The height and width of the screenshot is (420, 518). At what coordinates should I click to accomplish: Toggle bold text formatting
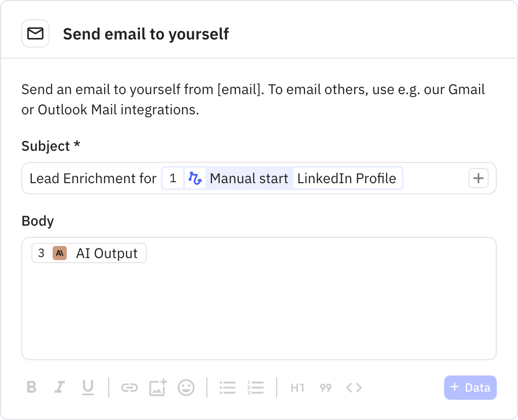point(31,388)
